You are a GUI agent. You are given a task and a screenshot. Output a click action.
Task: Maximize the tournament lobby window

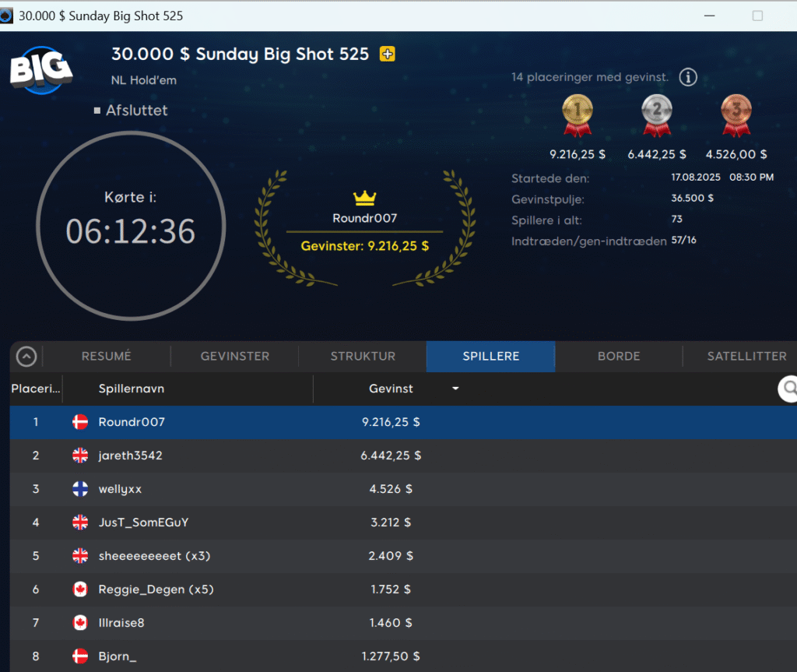point(757,16)
